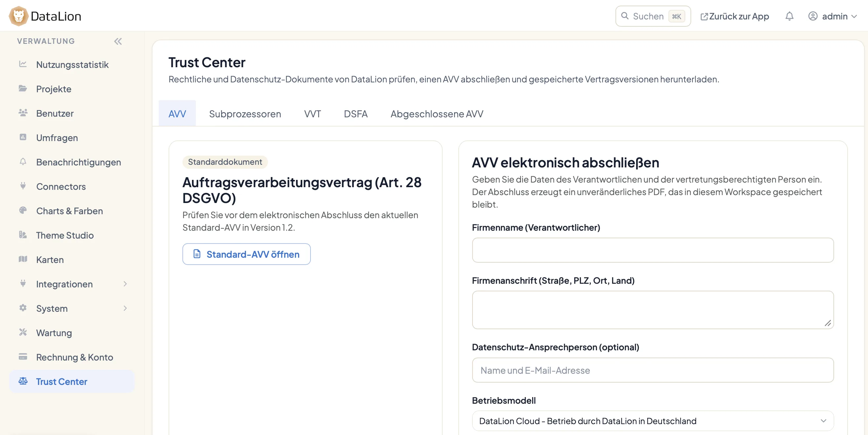The width and height of the screenshot is (868, 435).
Task: Click the admin user avatar icon
Action: [x=813, y=16]
